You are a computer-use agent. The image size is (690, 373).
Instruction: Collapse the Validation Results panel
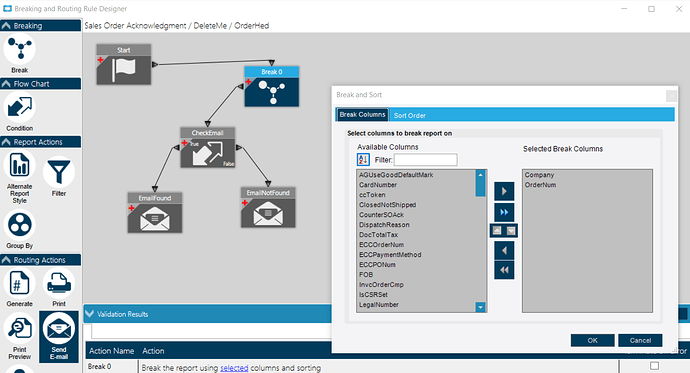(90, 314)
